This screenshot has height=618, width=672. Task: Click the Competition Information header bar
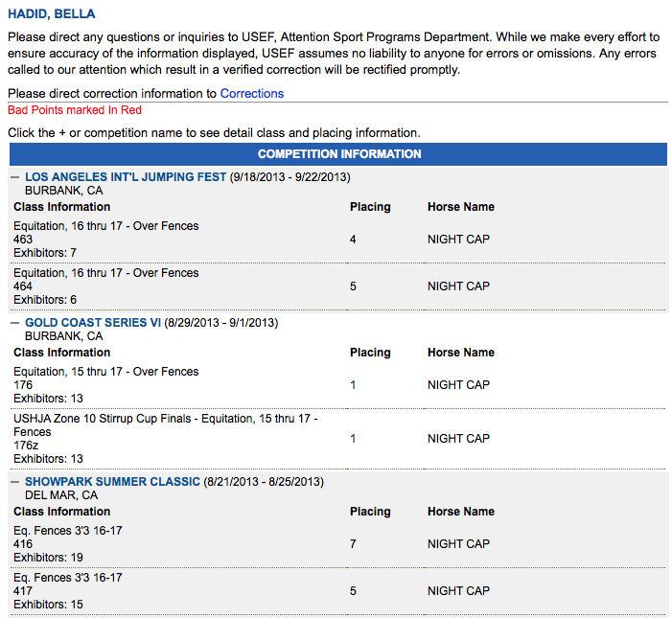(338, 154)
